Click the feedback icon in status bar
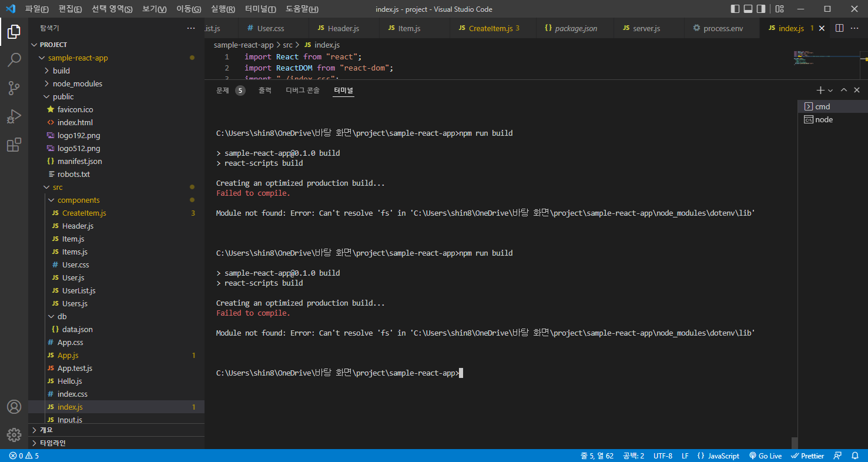Screen dimensions: 868x462 tap(838, 456)
